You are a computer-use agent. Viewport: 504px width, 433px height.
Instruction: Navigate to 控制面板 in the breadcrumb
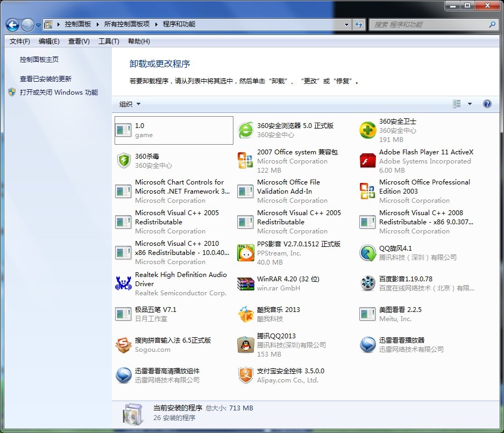[78, 24]
